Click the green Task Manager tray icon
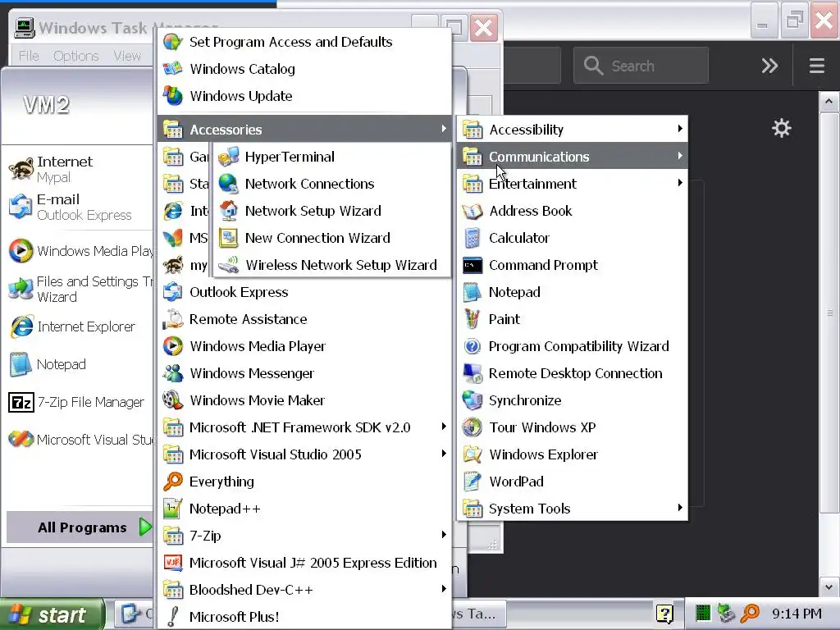The height and width of the screenshot is (630, 840). (x=702, y=612)
